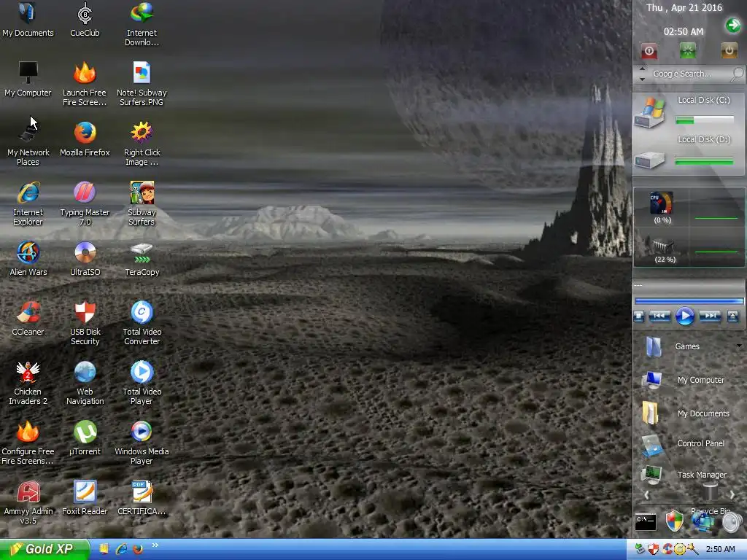The height and width of the screenshot is (560, 747).
Task: Select the Internet Download Manager desktop icon
Action: [x=142, y=24]
